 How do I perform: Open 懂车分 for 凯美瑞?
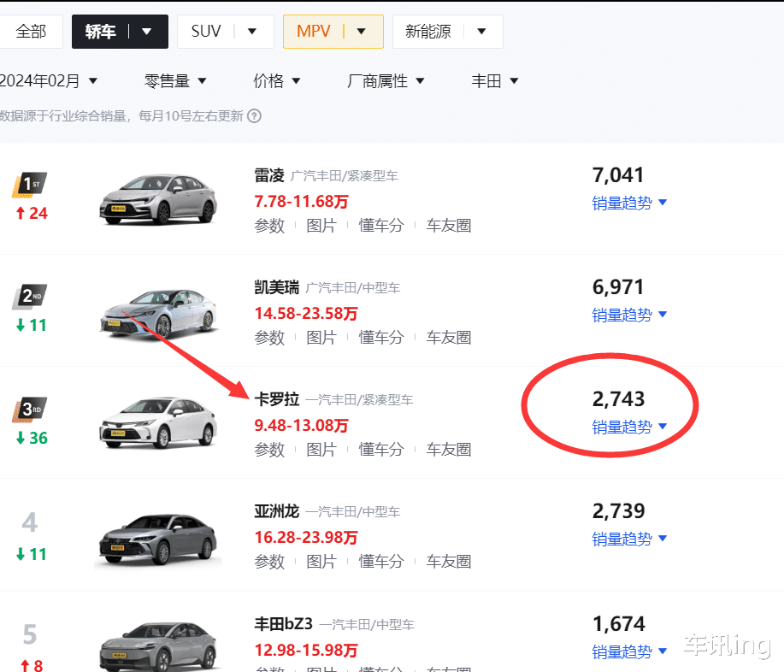tap(381, 338)
